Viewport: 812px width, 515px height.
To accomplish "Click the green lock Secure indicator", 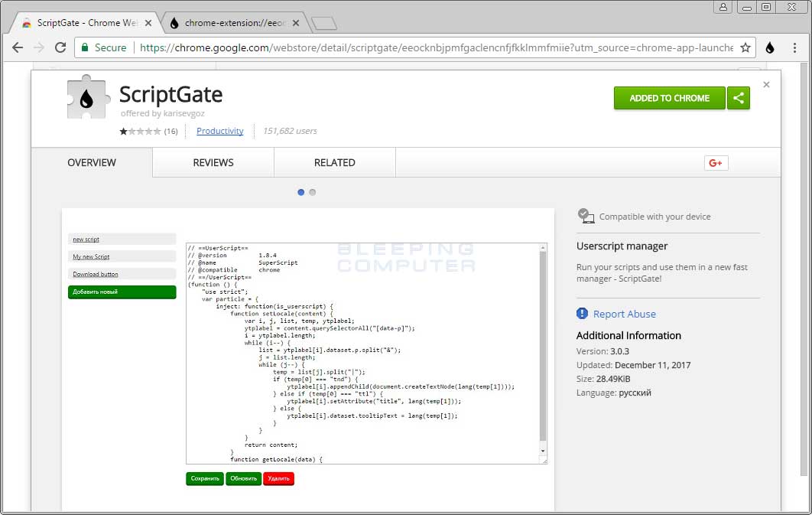I will 103,47.
